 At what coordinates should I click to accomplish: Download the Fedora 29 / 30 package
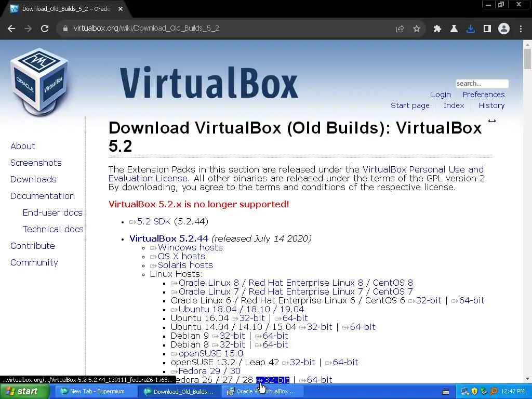click(x=209, y=371)
